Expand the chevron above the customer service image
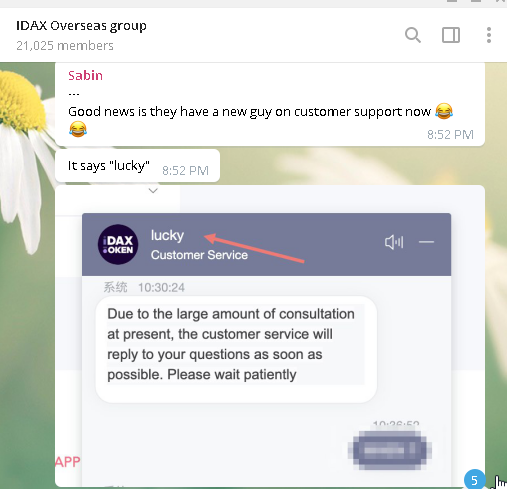This screenshot has width=507, height=489. [x=153, y=191]
